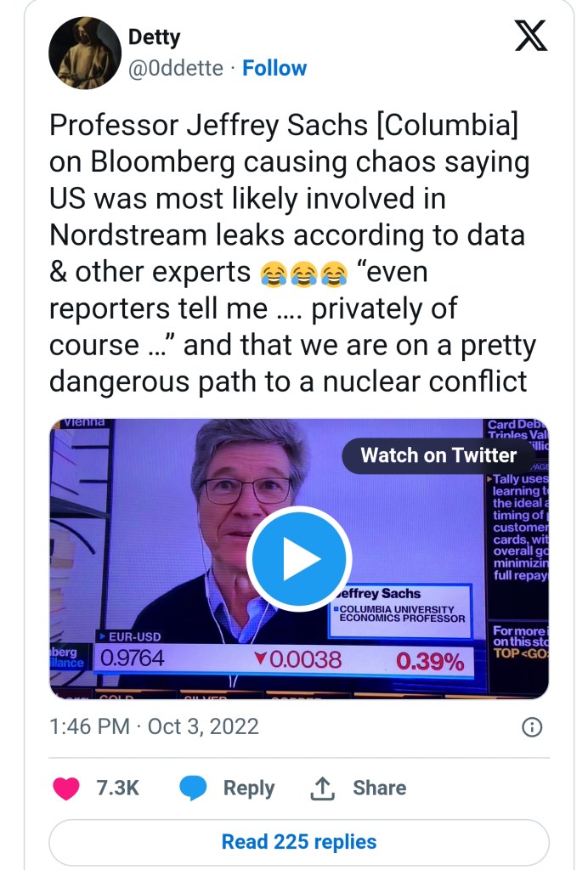
Task: Follow the @0ddette account
Action: pos(274,68)
